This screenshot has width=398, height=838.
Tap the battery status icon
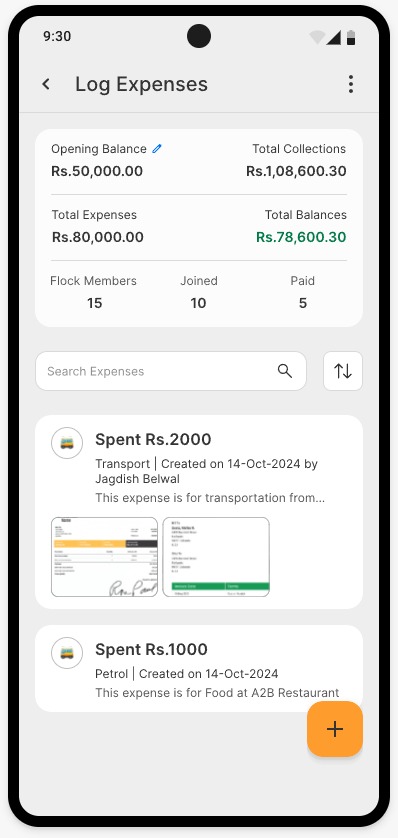coord(351,37)
